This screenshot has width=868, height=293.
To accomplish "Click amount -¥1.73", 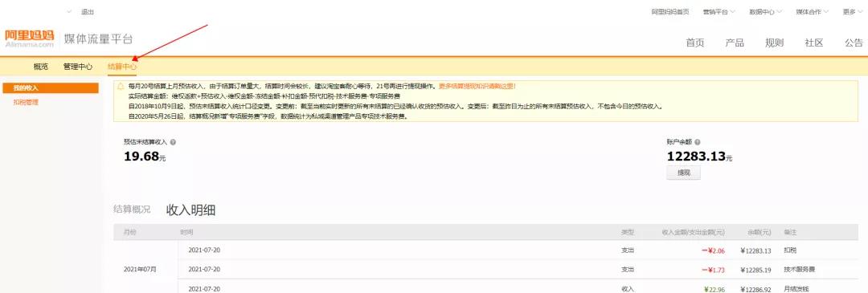I will [713, 270].
